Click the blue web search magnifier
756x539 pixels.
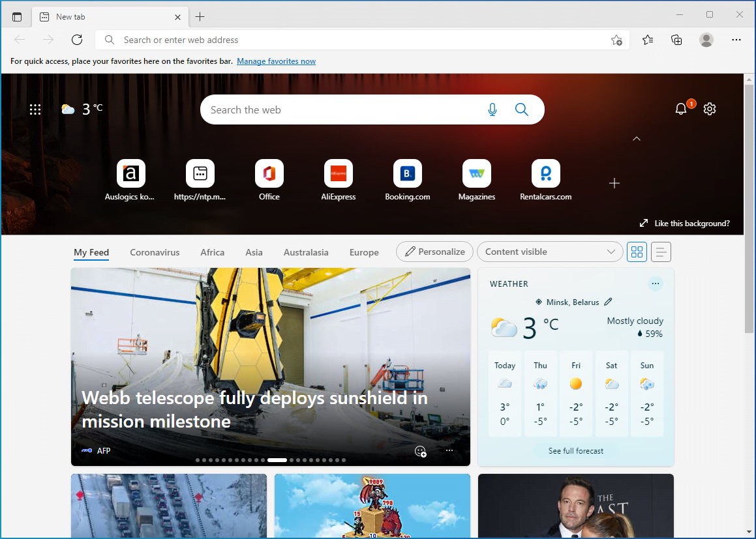pyautogui.click(x=522, y=109)
